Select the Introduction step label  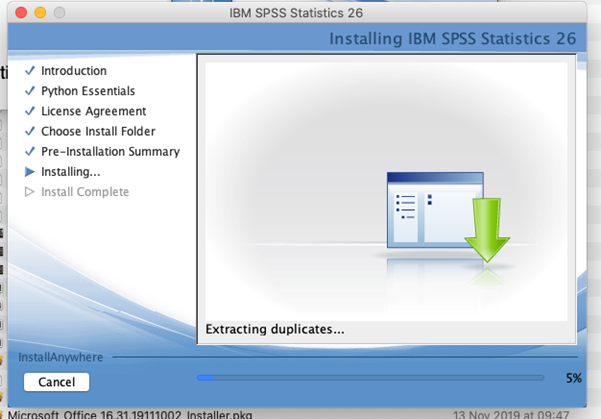(74, 71)
